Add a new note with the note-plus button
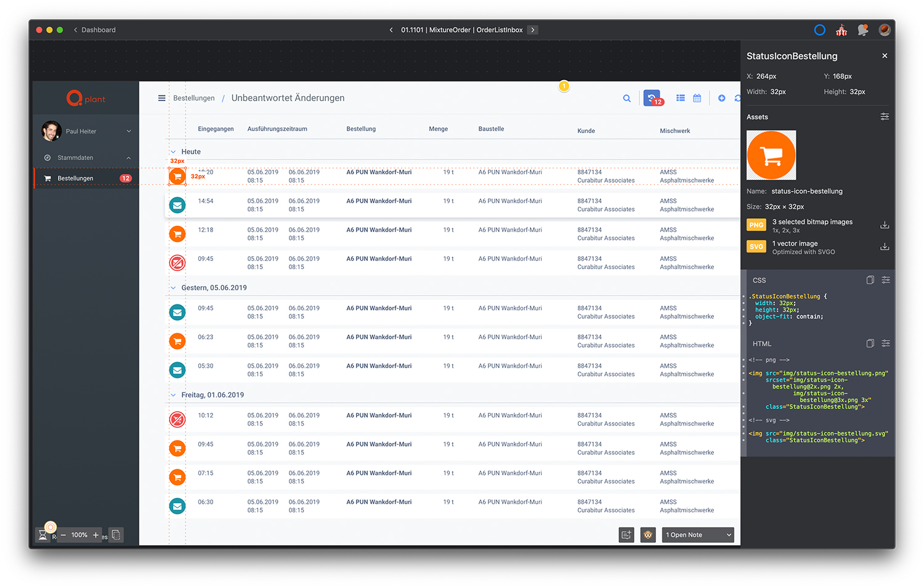 (626, 535)
